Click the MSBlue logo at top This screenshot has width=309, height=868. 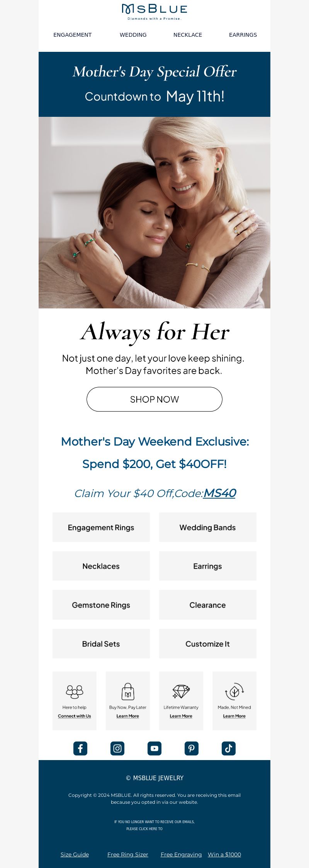click(x=154, y=12)
